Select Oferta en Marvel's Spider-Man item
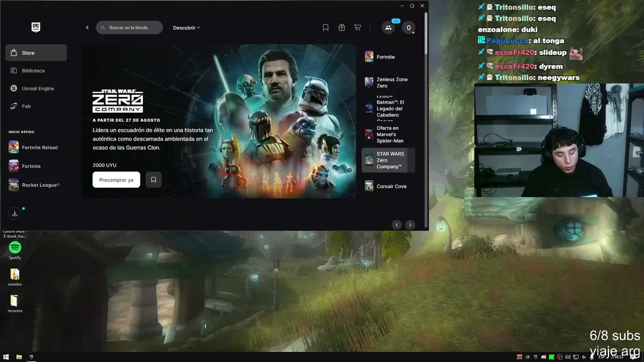Viewport: 644px width, 362px height. (388, 134)
